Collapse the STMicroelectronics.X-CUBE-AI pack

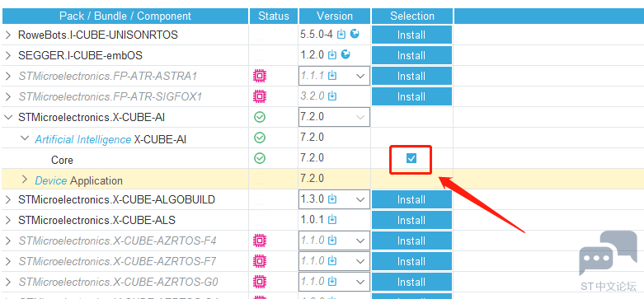8,117
